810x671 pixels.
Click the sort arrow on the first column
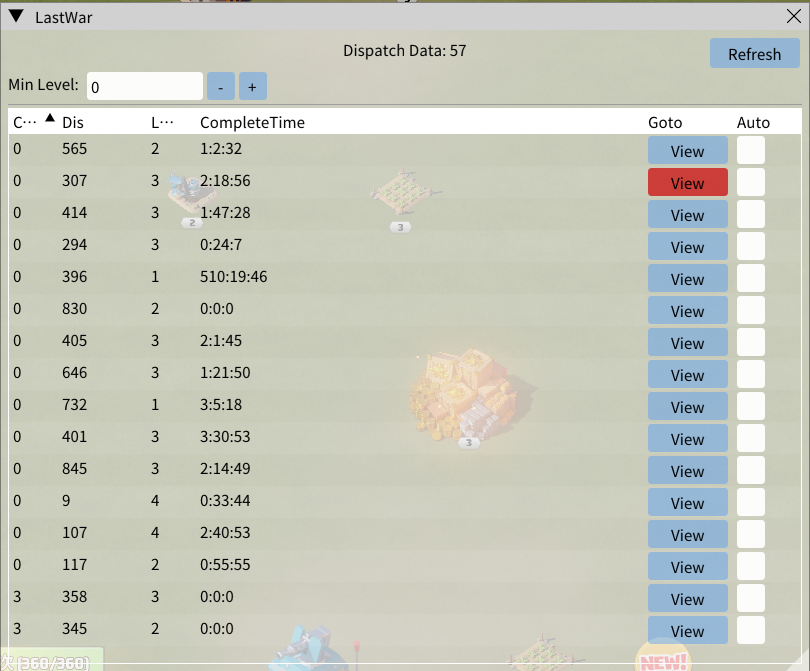(49, 118)
